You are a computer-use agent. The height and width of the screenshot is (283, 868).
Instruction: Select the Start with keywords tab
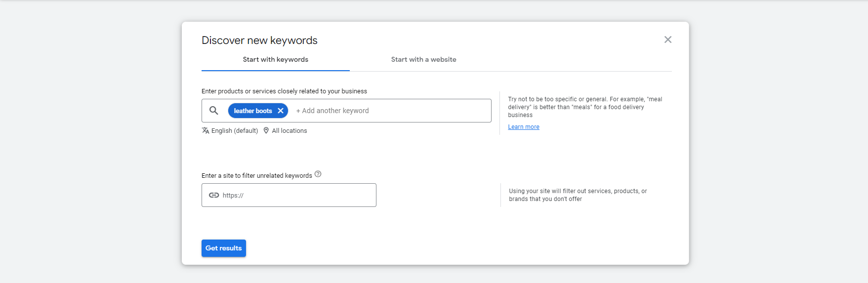(276, 59)
